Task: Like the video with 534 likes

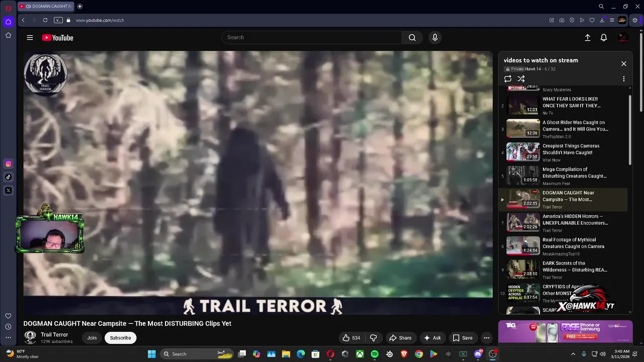Action: tap(351, 338)
